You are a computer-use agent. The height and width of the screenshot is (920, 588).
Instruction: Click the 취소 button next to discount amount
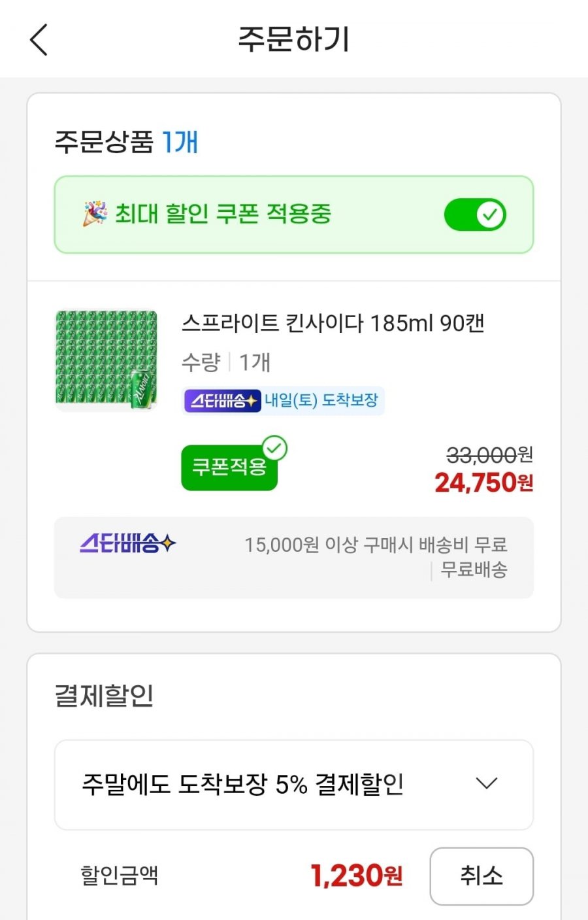click(482, 876)
